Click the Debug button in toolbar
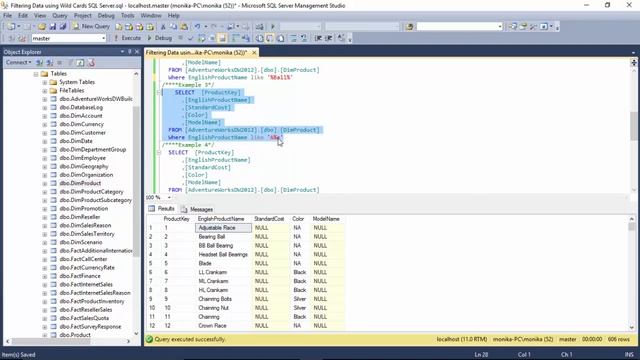The height and width of the screenshot is (360, 640). [x=159, y=38]
